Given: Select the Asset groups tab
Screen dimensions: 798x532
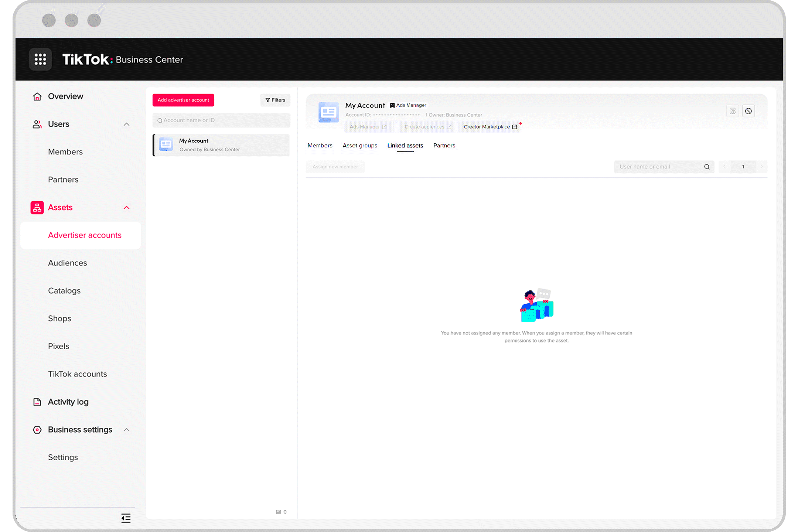Looking at the screenshot, I should (360, 146).
